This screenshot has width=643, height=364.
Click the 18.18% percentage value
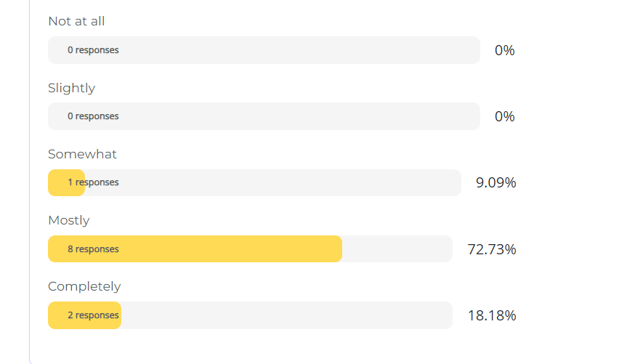tap(492, 315)
